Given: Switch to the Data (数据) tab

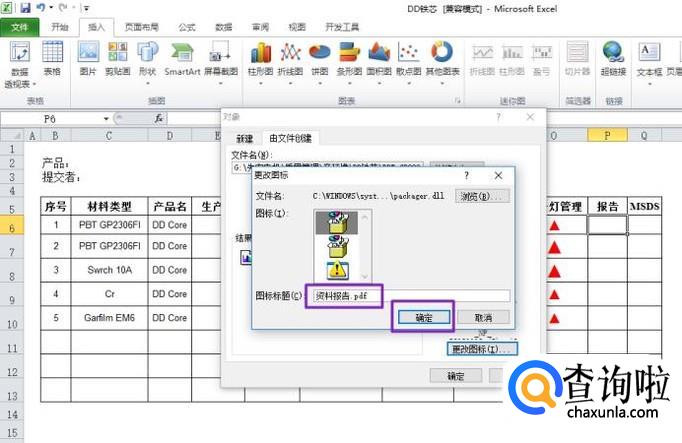Looking at the screenshot, I should 224,27.
